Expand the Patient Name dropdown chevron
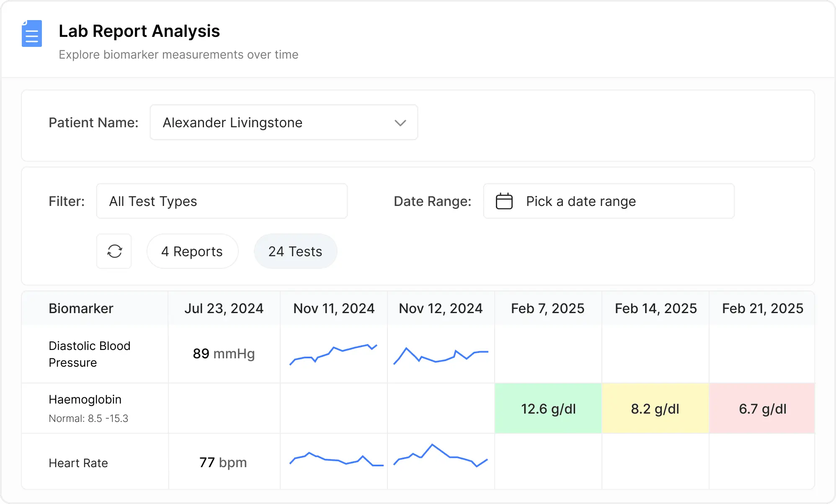This screenshot has width=836, height=504. tap(400, 123)
